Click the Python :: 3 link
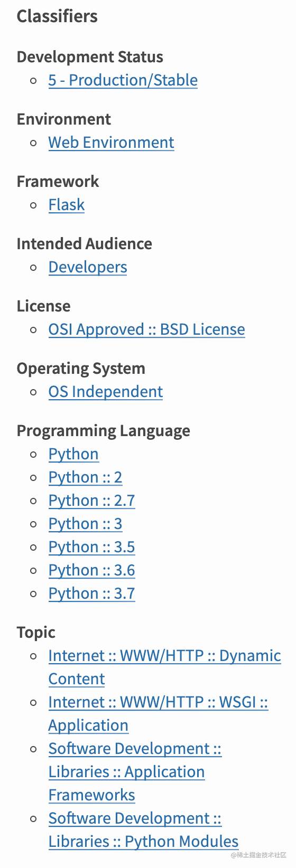The image size is (296, 868). coord(85,524)
